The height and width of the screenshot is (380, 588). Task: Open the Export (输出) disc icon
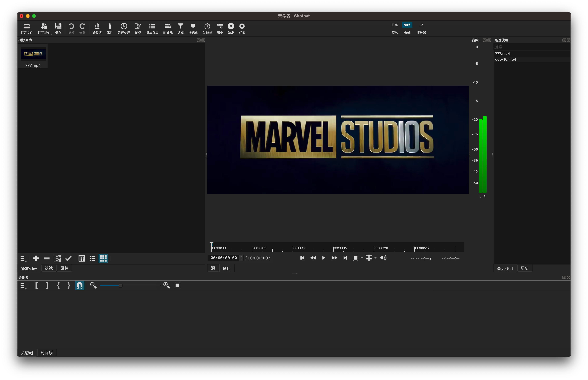pyautogui.click(x=231, y=28)
